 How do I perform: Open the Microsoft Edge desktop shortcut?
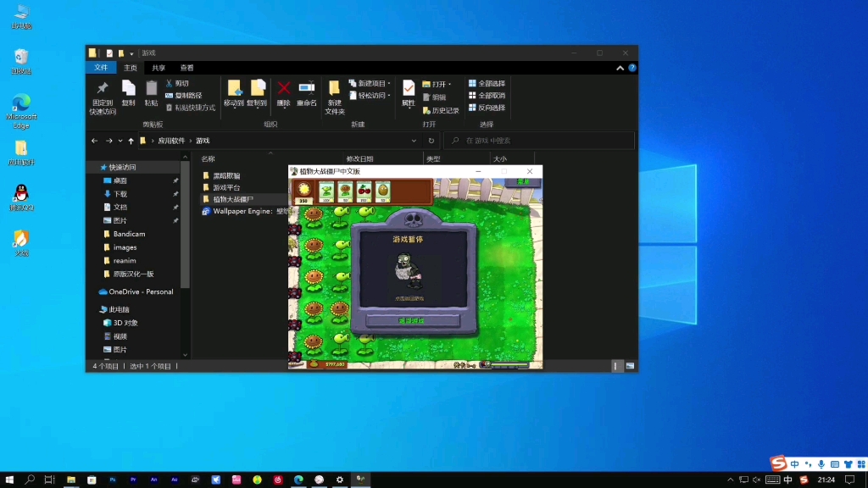(x=21, y=111)
